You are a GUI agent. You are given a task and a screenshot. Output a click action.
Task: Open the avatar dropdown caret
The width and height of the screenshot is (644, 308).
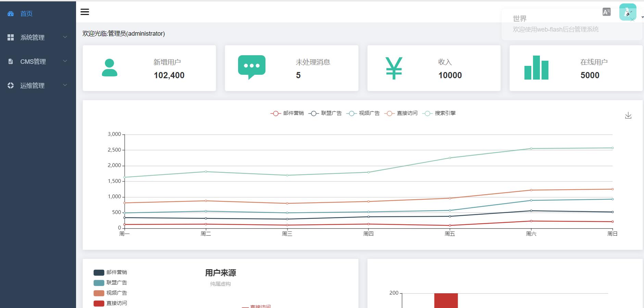642,17
